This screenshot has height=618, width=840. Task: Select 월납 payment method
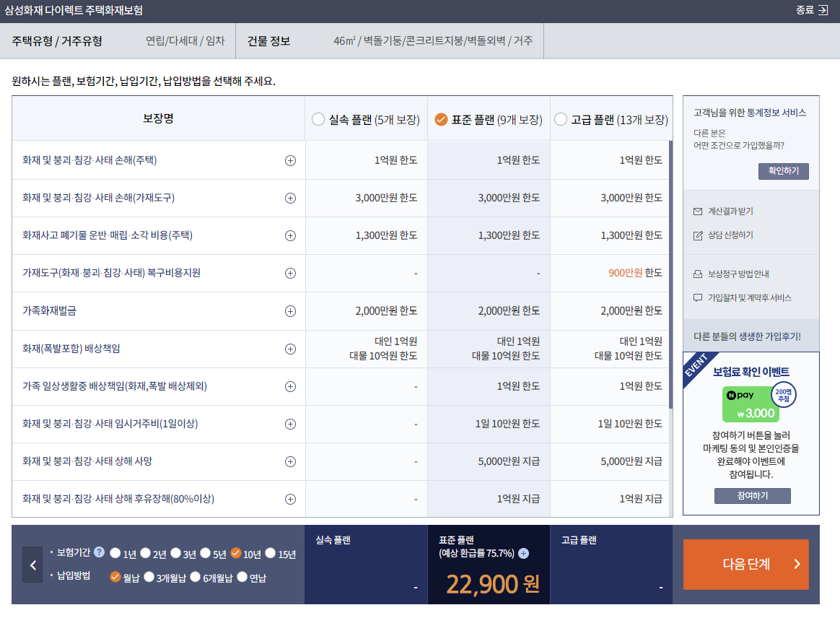[x=115, y=577]
